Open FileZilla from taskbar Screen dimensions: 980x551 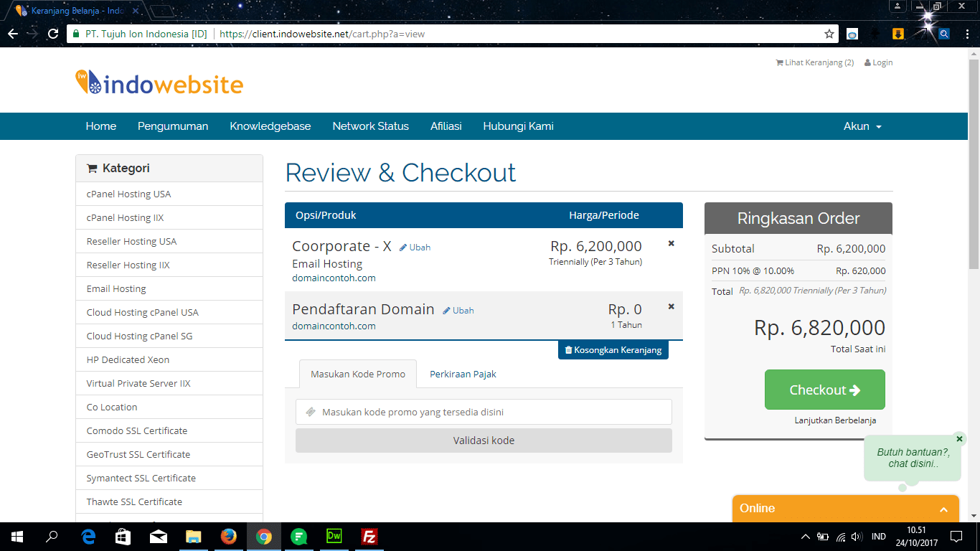pos(369,537)
